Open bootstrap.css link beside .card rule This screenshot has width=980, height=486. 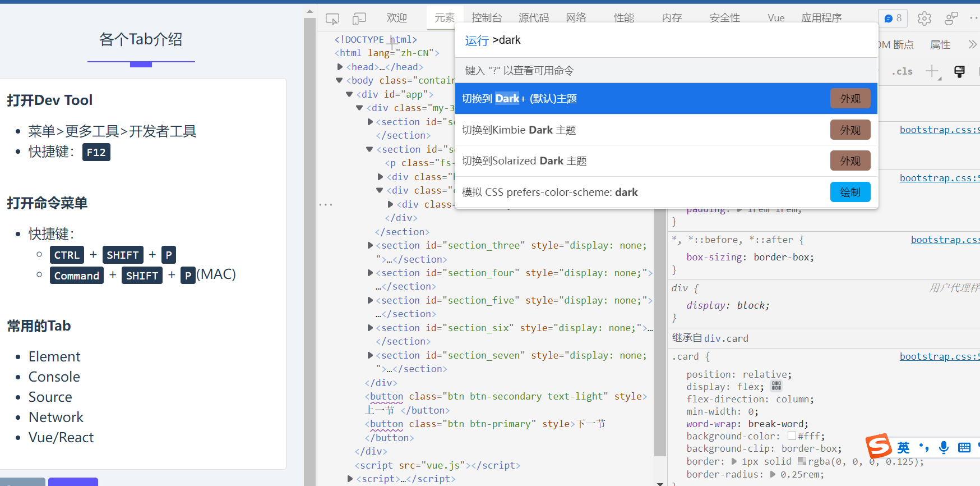point(939,356)
